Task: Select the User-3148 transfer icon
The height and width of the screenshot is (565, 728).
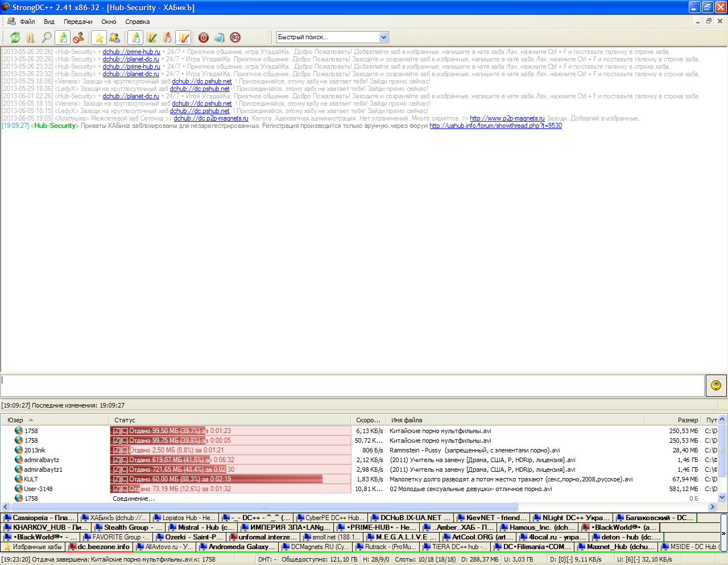Action: click(19, 489)
